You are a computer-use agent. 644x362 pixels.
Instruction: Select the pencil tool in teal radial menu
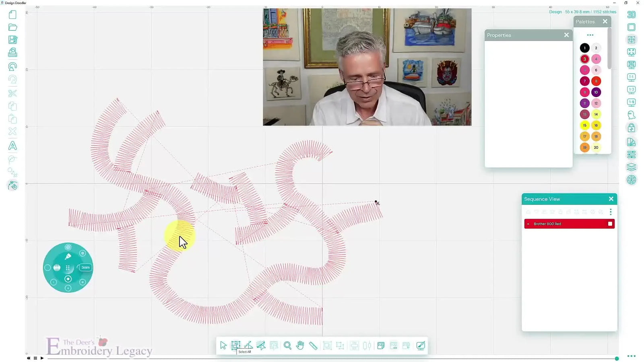(x=68, y=256)
